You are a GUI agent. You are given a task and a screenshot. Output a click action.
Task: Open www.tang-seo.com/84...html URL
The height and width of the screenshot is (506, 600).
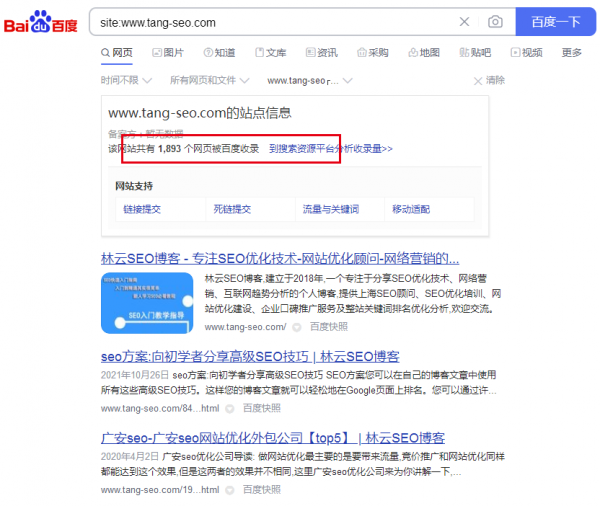pyautogui.click(x=160, y=408)
